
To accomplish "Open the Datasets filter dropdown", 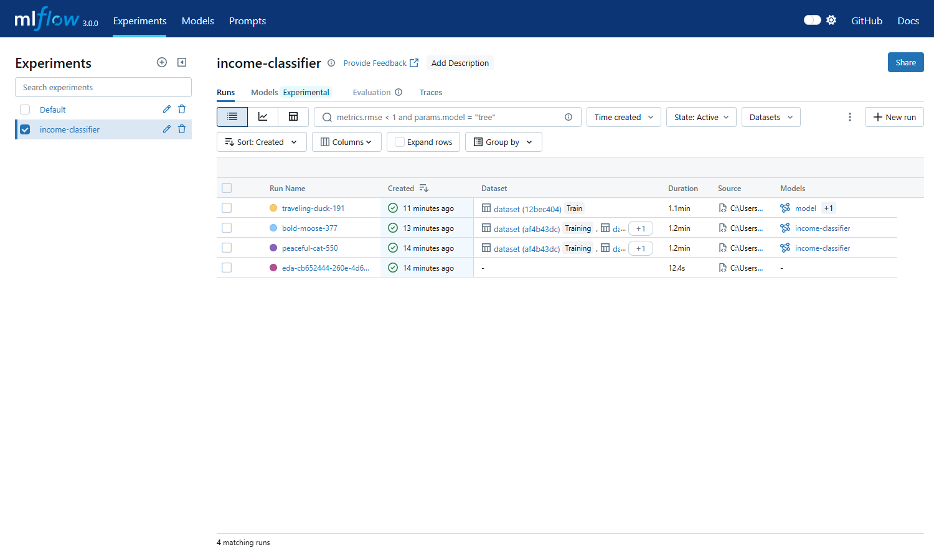I will click(771, 117).
